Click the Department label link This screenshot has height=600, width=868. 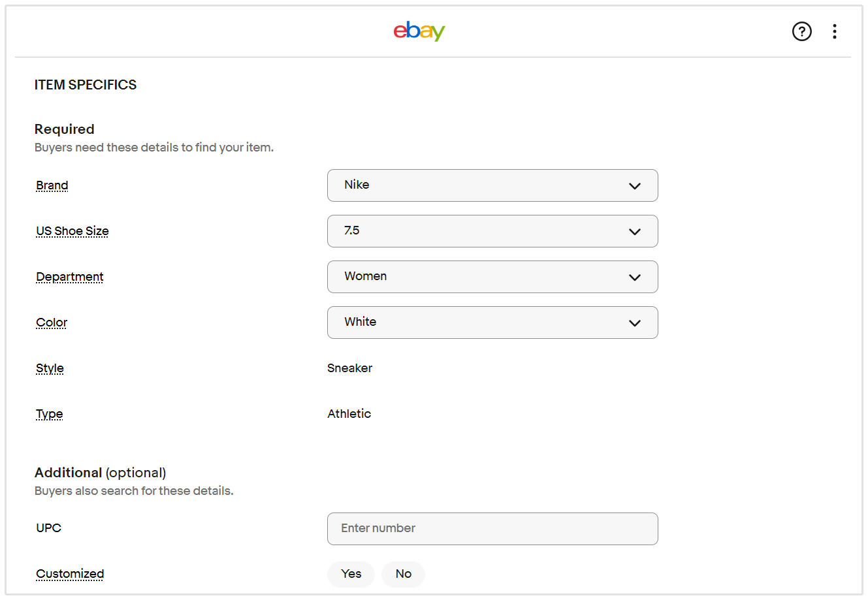click(x=70, y=277)
